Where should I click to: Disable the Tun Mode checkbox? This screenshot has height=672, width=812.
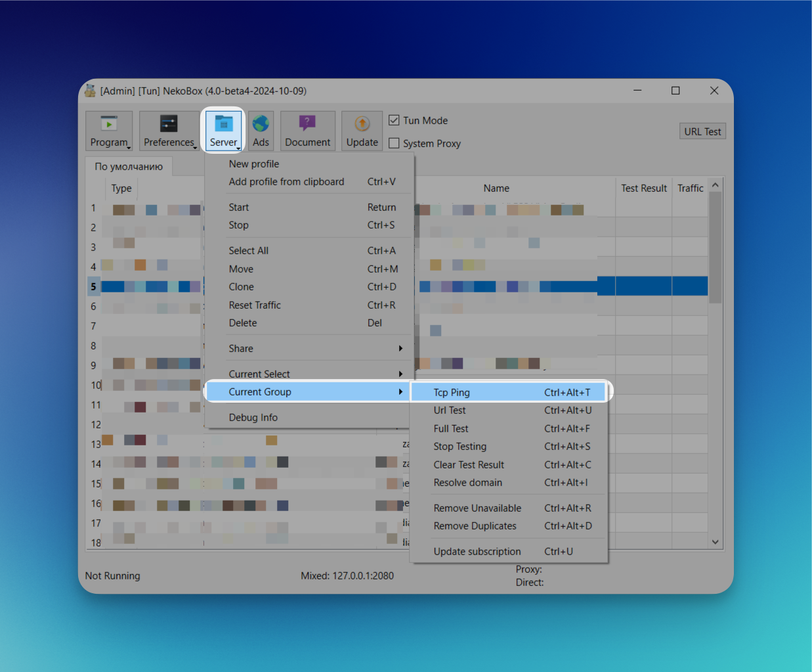pos(394,120)
